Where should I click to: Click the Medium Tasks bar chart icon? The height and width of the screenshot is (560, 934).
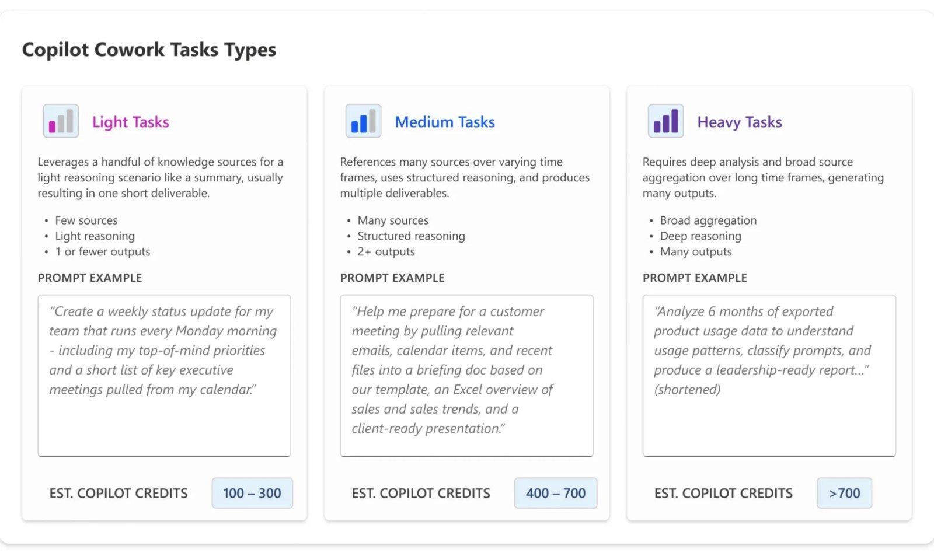[363, 121]
